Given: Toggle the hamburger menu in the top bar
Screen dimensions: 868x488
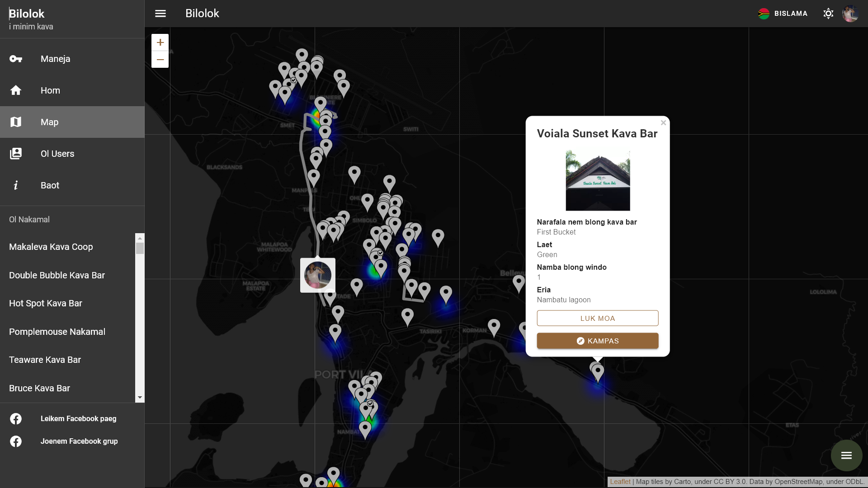Looking at the screenshot, I should pyautogui.click(x=160, y=14).
